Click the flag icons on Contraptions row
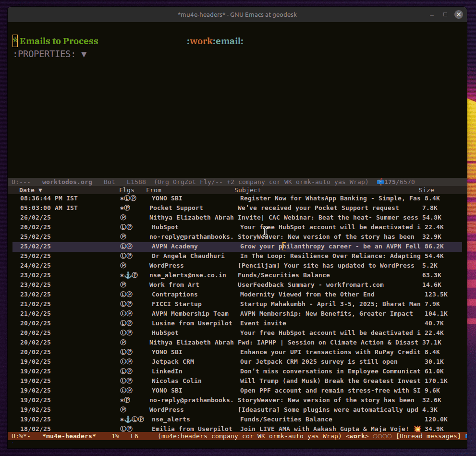This screenshot has width=476, height=456. tap(126, 294)
